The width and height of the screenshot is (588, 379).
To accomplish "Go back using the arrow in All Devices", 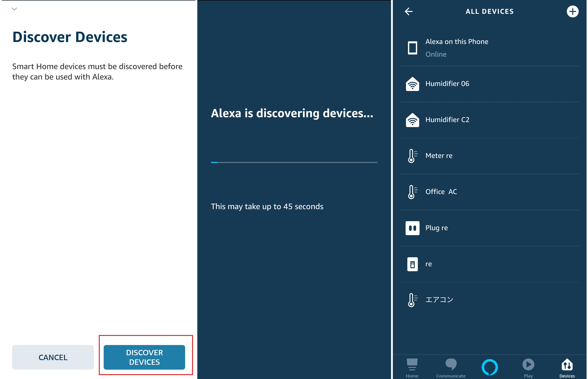I will 409,11.
